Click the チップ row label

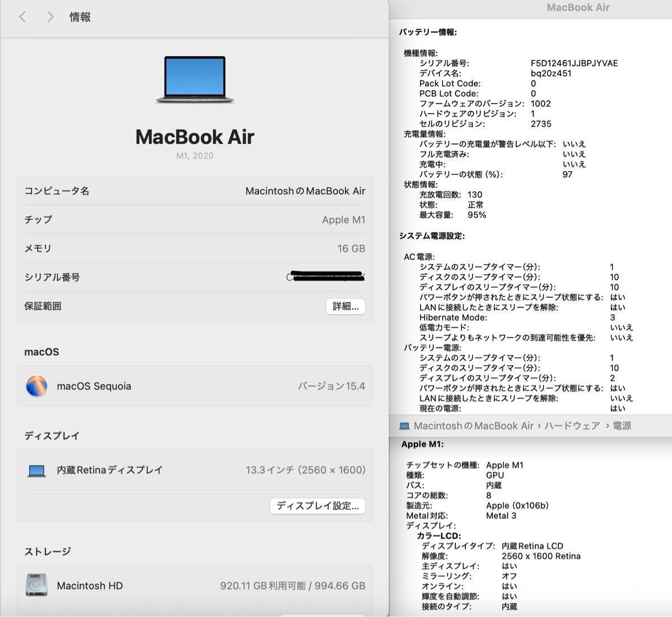click(38, 219)
